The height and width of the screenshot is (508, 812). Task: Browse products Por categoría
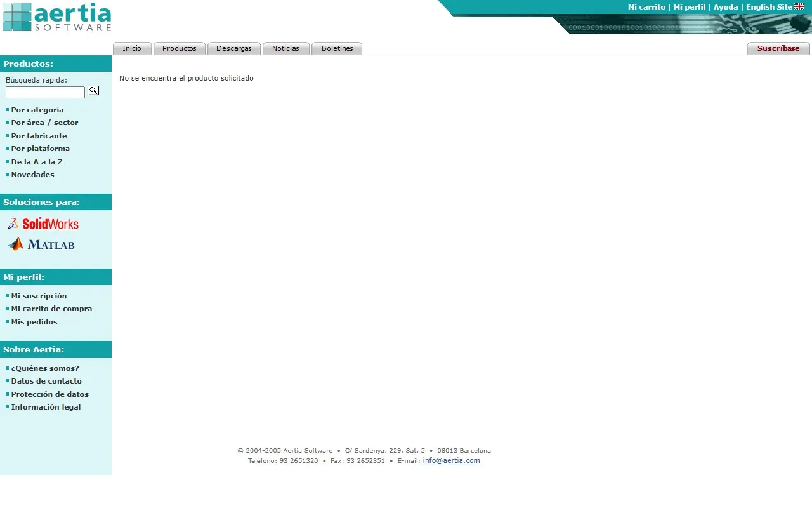click(x=37, y=110)
